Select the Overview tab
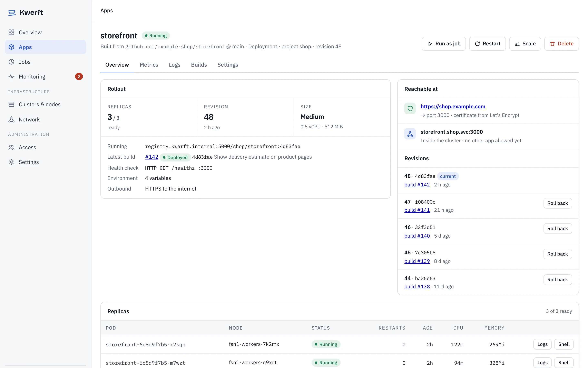 117,65
